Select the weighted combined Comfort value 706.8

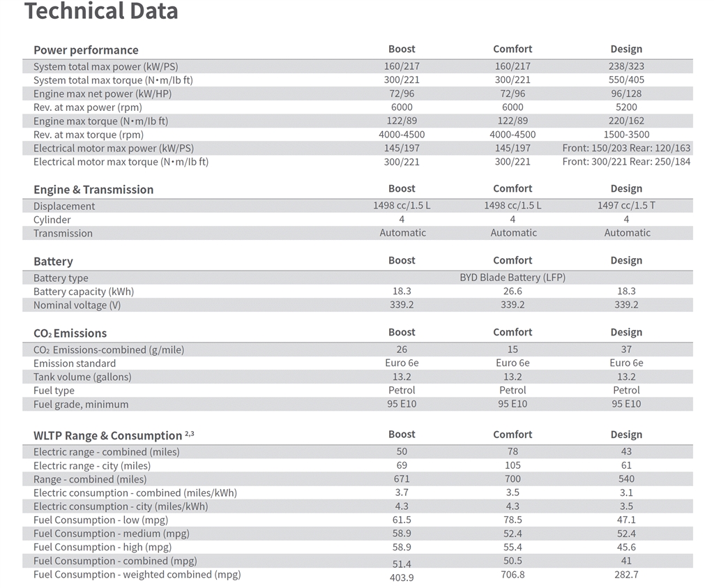pos(512,575)
